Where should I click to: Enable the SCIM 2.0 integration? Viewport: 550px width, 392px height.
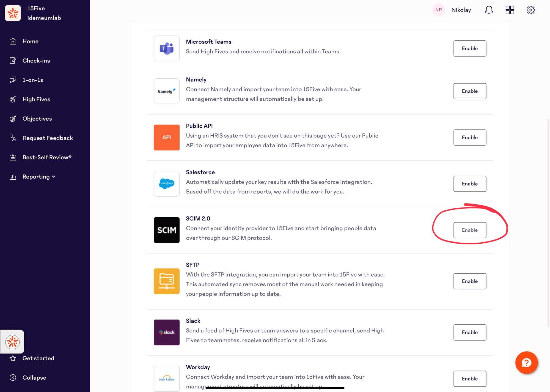coord(470,230)
